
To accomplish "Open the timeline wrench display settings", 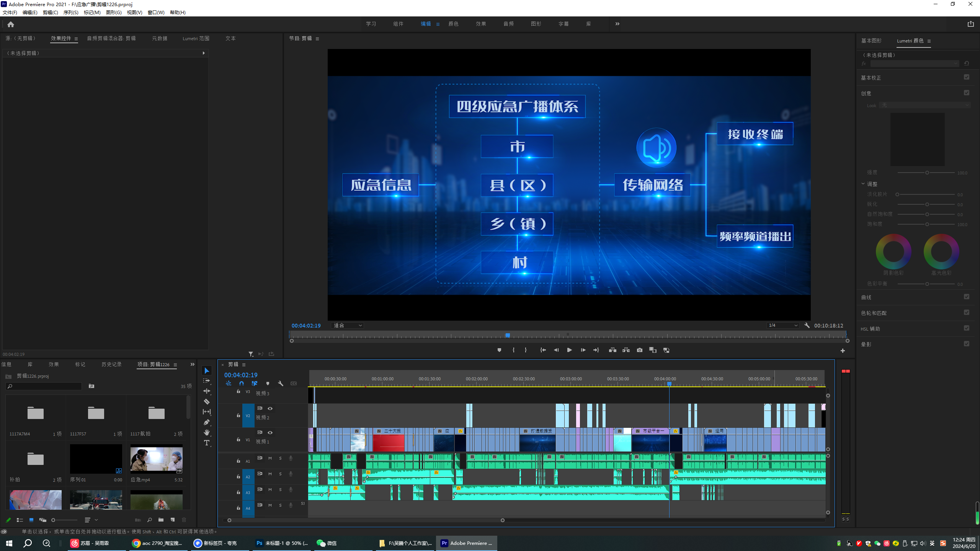I will pyautogui.click(x=281, y=383).
